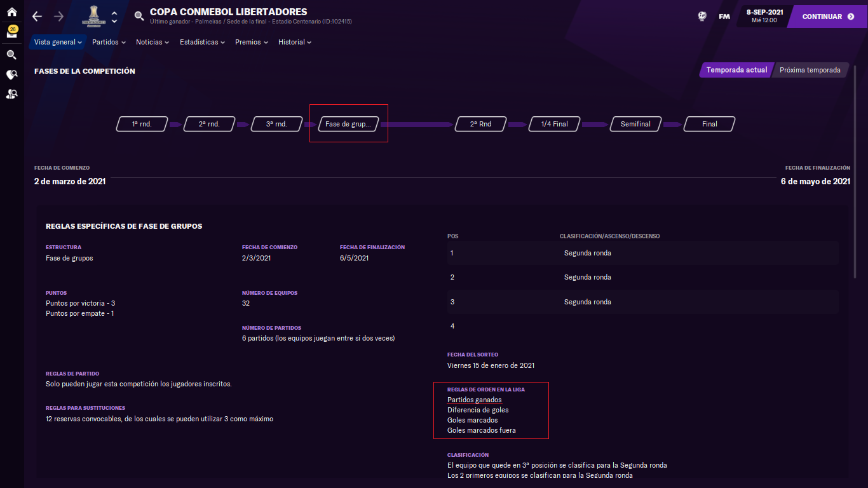
Task: Click the up/down competition switcher arrows
Action: [114, 17]
